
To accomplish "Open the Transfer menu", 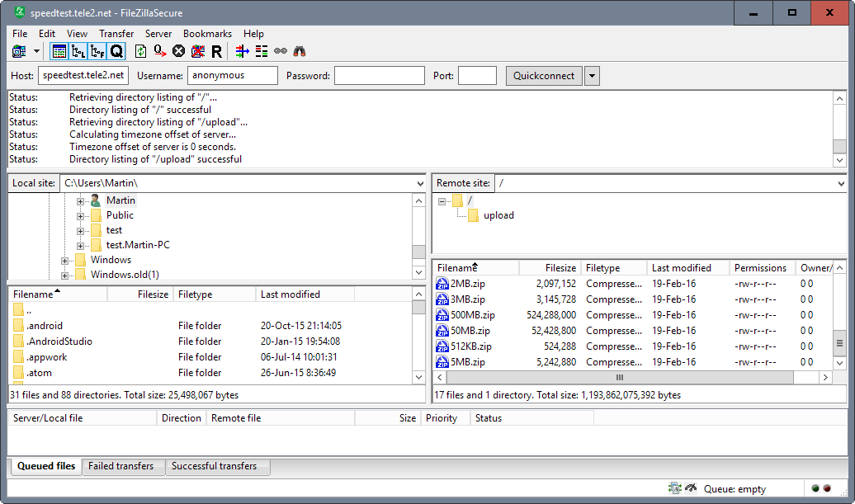I will 116,34.
